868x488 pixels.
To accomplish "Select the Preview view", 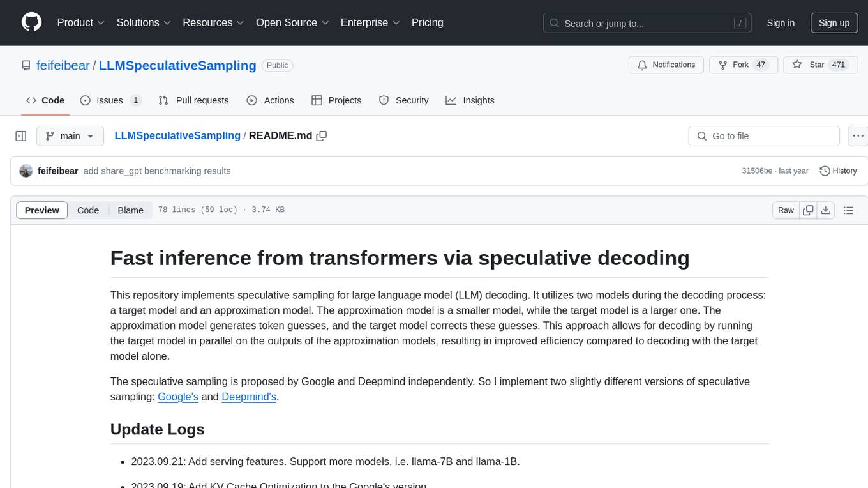I will (42, 210).
